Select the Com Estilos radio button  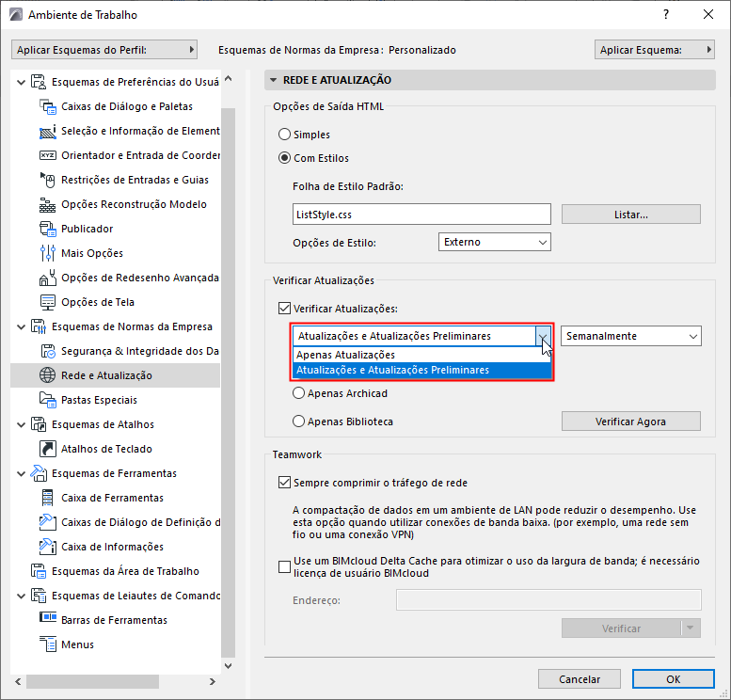(x=284, y=158)
